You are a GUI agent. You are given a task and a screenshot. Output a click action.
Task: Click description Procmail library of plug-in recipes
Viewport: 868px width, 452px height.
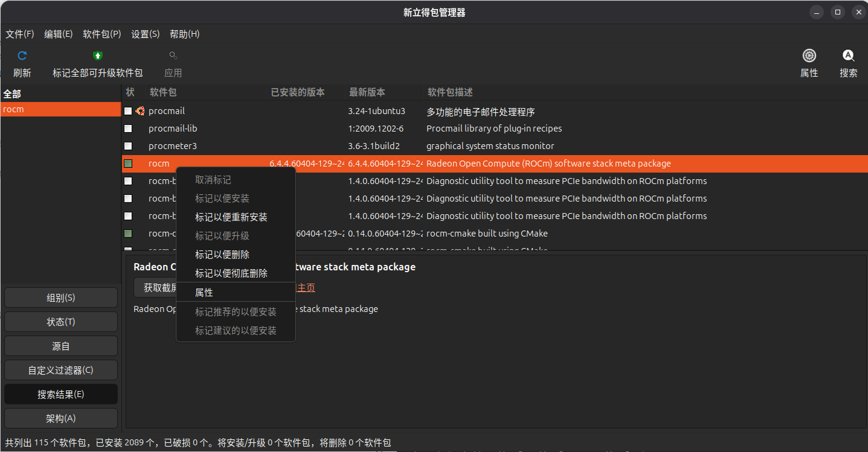(x=494, y=129)
